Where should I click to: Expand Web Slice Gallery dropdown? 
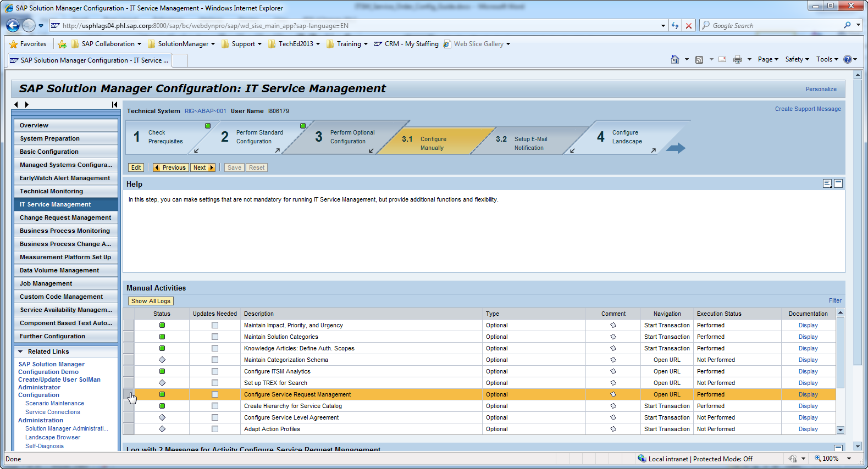click(x=508, y=44)
